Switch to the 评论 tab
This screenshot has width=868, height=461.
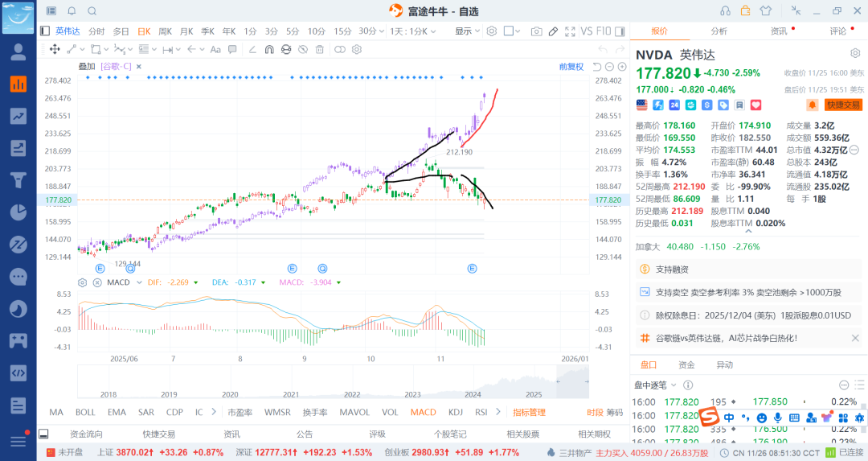point(838,31)
